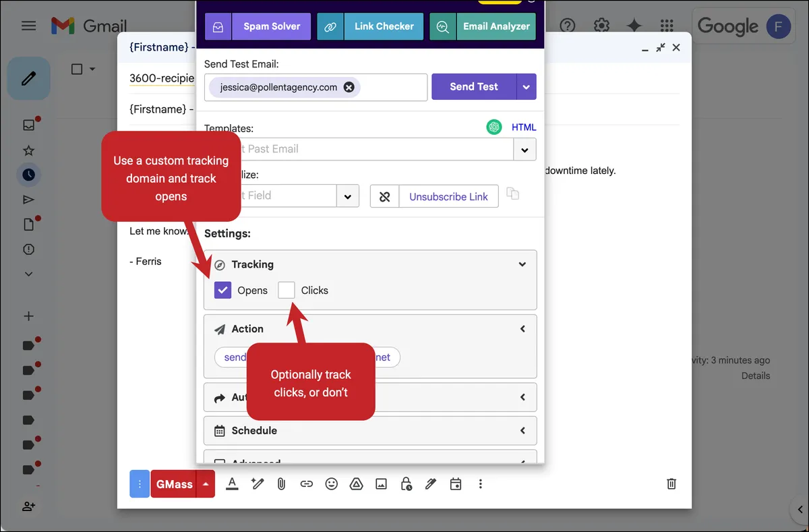The width and height of the screenshot is (809, 532).
Task: Open GMass settings arrow next to GMass button
Action: (206, 484)
